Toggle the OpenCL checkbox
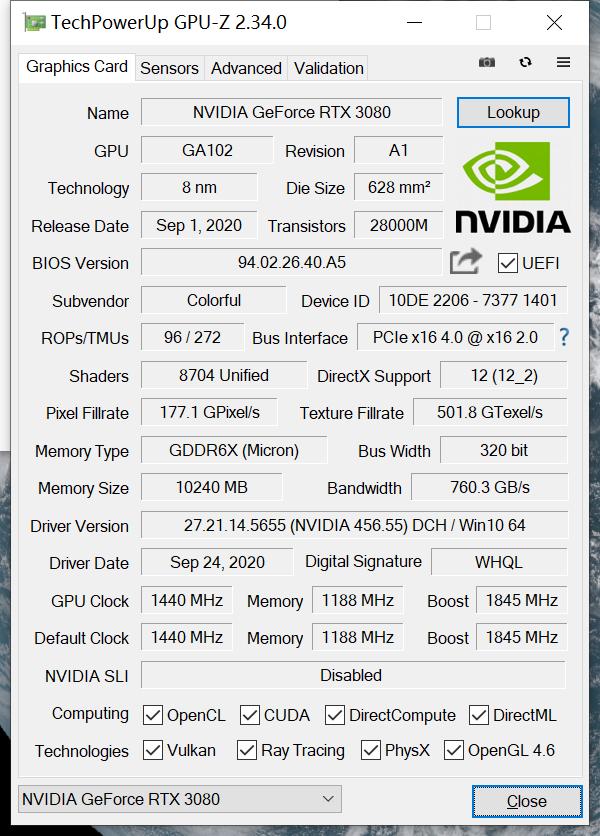Screen dimensions: 600x836 tap(153, 715)
